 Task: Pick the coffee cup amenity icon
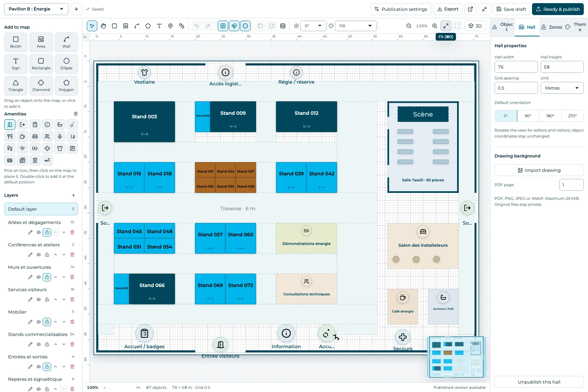pos(22,136)
